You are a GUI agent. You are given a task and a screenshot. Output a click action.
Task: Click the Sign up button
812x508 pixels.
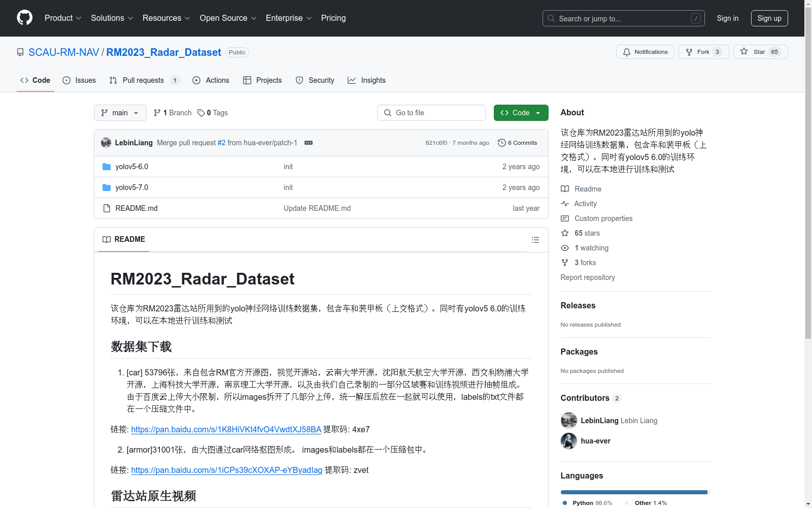[x=769, y=18]
